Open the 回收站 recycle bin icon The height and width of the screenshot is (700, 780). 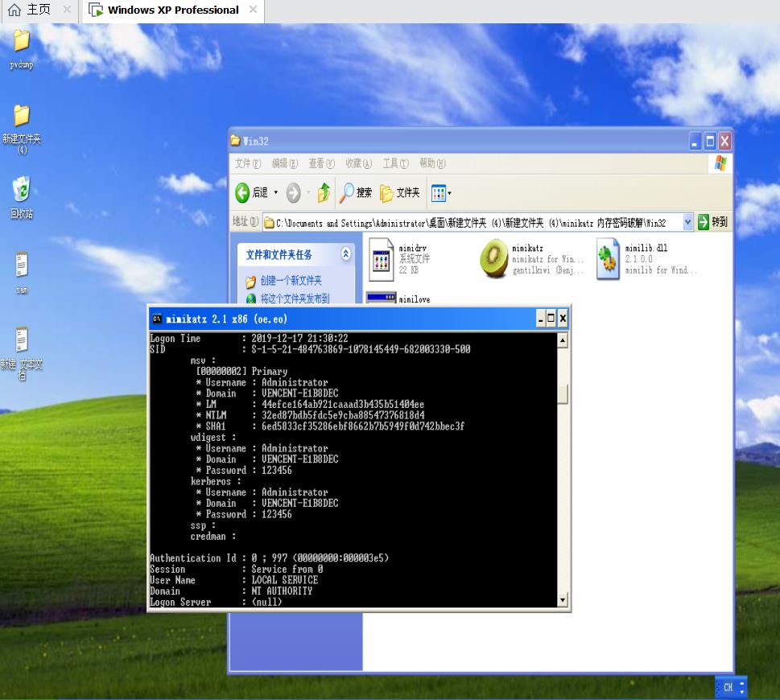coord(22,197)
